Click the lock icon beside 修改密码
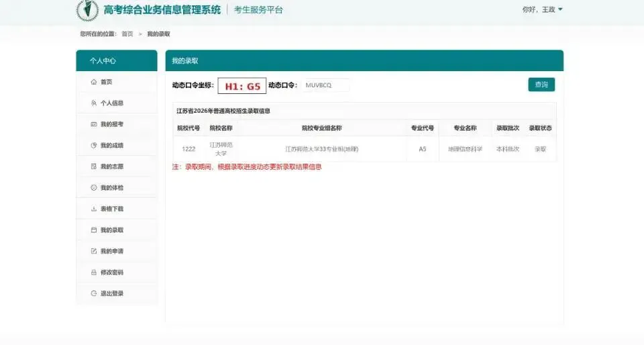 pos(94,273)
